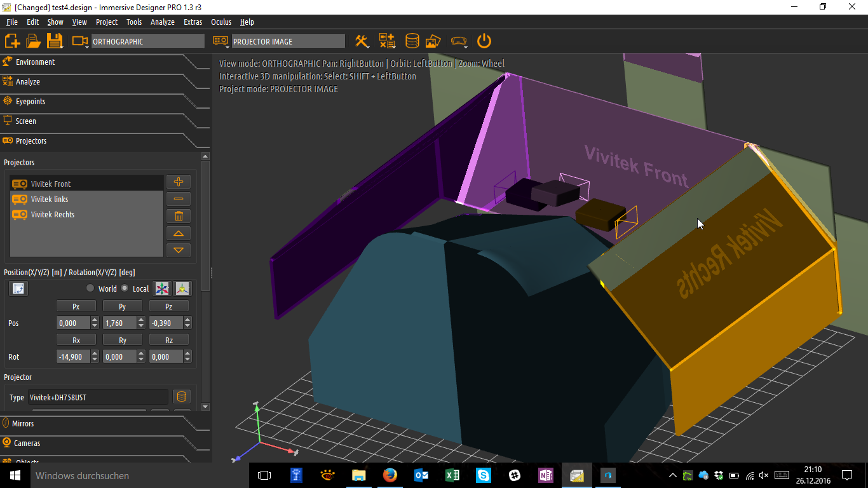Image resolution: width=868 pixels, height=488 pixels.
Task: Open the Analyze menu
Action: click(163, 22)
